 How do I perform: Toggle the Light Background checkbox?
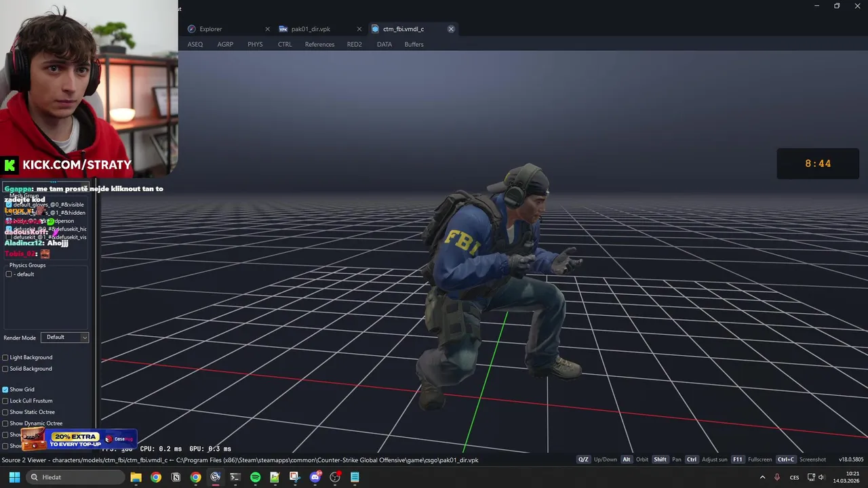coord(5,357)
